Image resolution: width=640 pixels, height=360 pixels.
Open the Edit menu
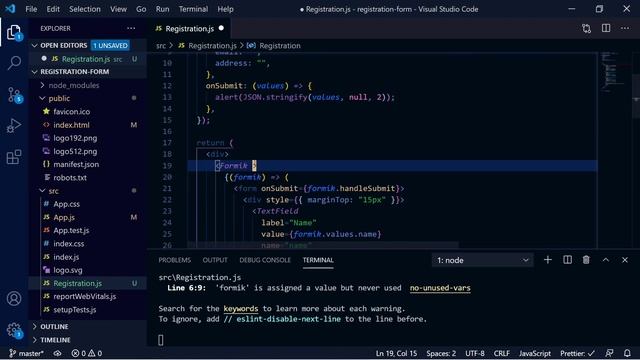pos(53,9)
